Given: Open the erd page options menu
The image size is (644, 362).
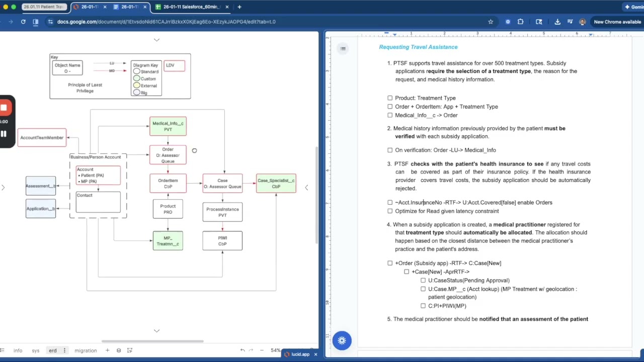Looking at the screenshot, I should click(x=64, y=350).
